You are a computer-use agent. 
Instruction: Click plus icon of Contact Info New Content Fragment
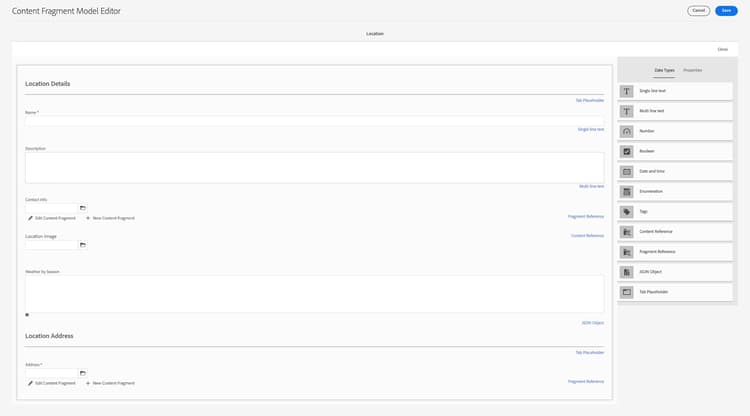pos(88,218)
